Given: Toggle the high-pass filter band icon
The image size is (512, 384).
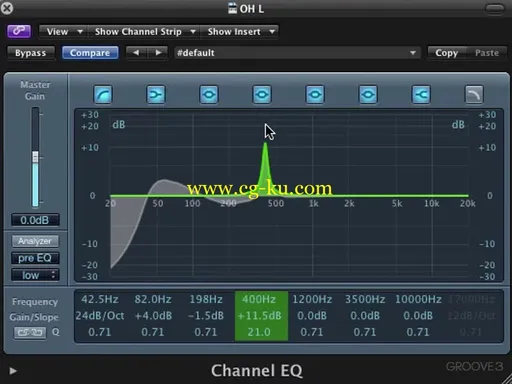Looking at the screenshot, I should coord(103,95).
